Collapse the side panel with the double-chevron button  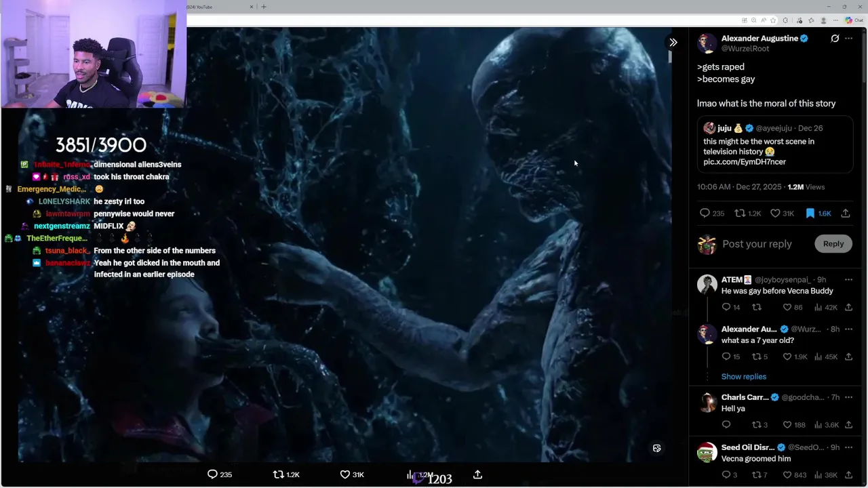coord(673,42)
